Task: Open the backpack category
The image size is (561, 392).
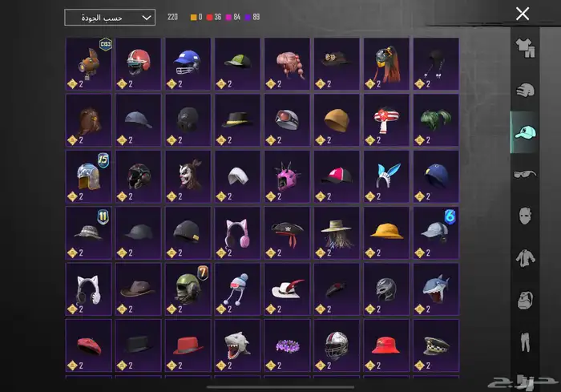Action: click(525, 301)
